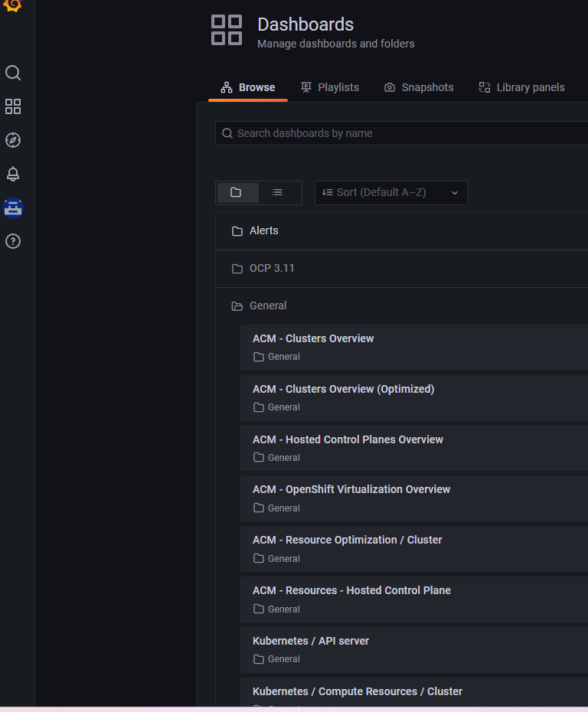Click General folder label under ACM - Clusters Overview
Screen dimensions: 588x712
tap(283, 357)
